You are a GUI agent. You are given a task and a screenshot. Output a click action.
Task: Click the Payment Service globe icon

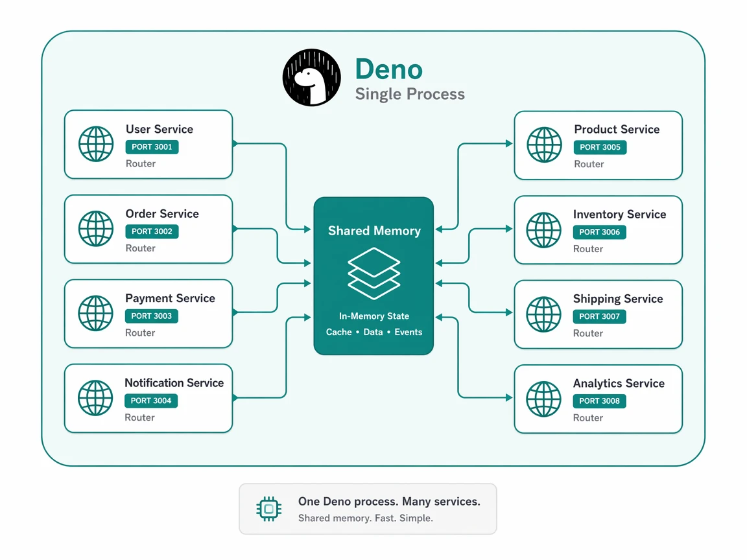(96, 313)
